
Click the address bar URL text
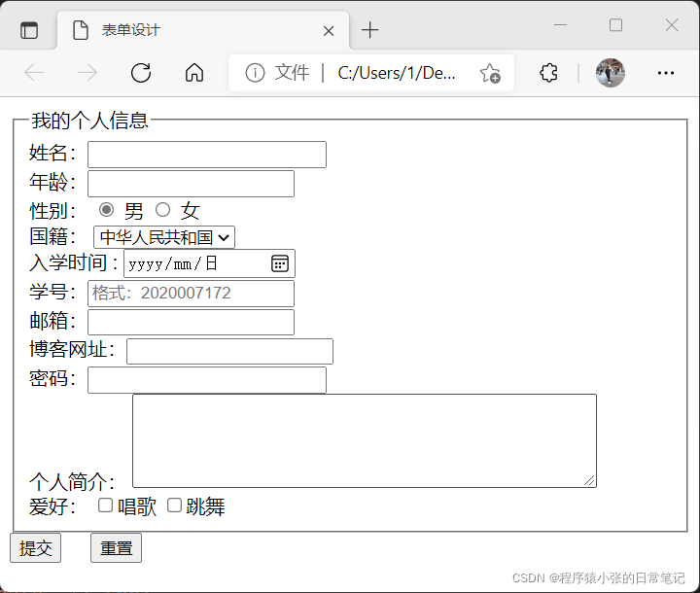[x=397, y=72]
